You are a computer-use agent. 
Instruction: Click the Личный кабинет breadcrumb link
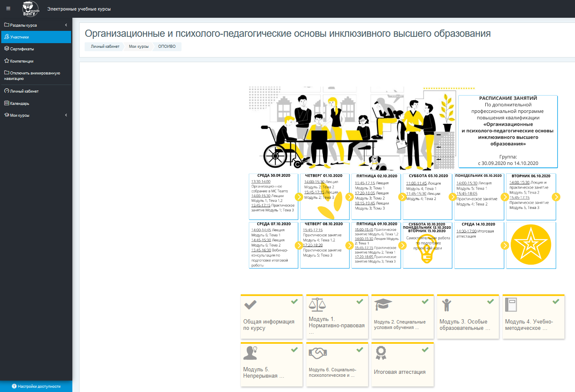[x=105, y=47]
